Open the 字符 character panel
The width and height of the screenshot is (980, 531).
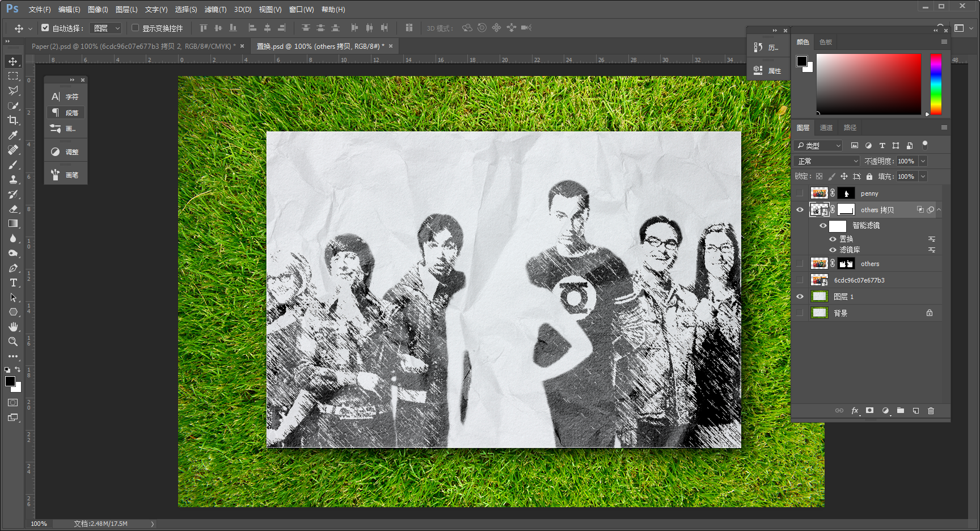click(66, 97)
